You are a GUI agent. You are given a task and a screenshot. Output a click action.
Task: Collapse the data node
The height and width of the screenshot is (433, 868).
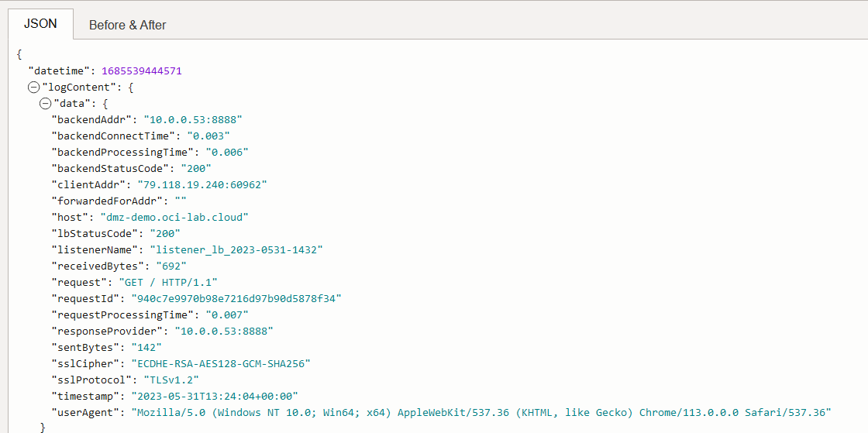(46, 104)
